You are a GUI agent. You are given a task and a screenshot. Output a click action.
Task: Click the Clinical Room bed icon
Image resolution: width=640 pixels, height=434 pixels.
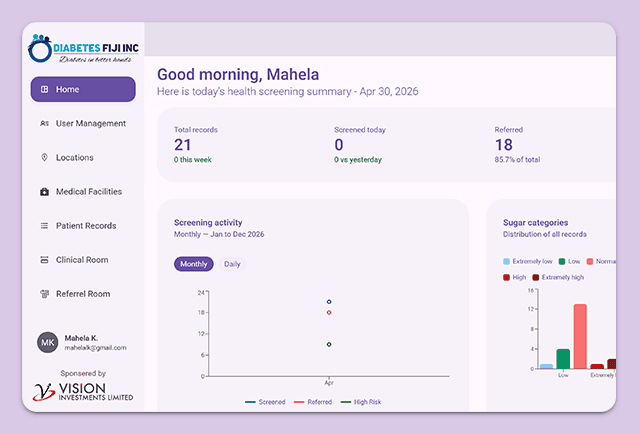click(x=44, y=260)
